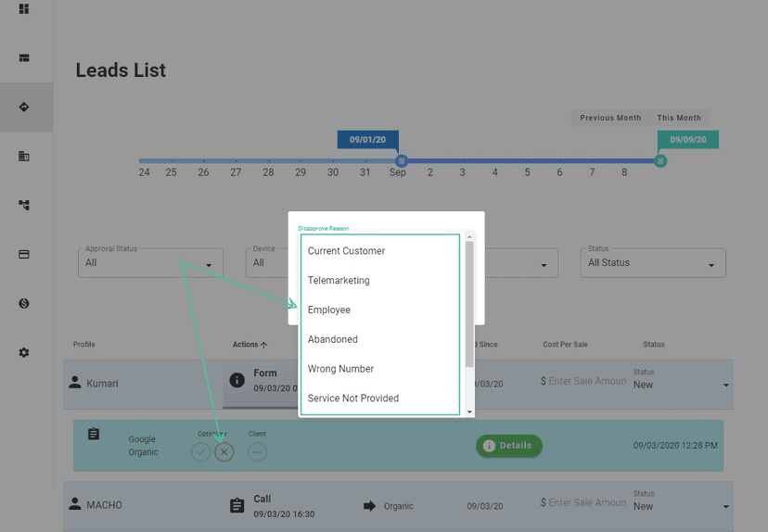Open the company building icon in sidebar
The width and height of the screenshot is (768, 532).
point(24,156)
